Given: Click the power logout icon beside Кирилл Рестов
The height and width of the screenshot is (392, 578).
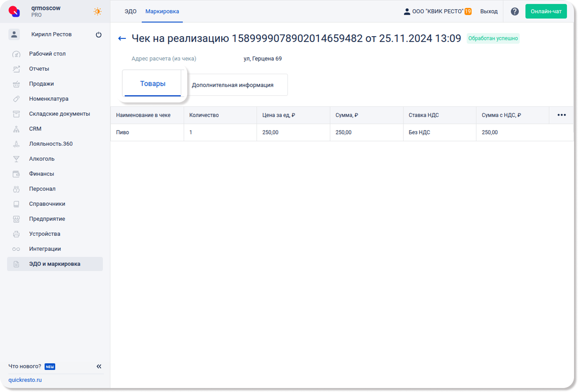Looking at the screenshot, I should click(x=98, y=35).
